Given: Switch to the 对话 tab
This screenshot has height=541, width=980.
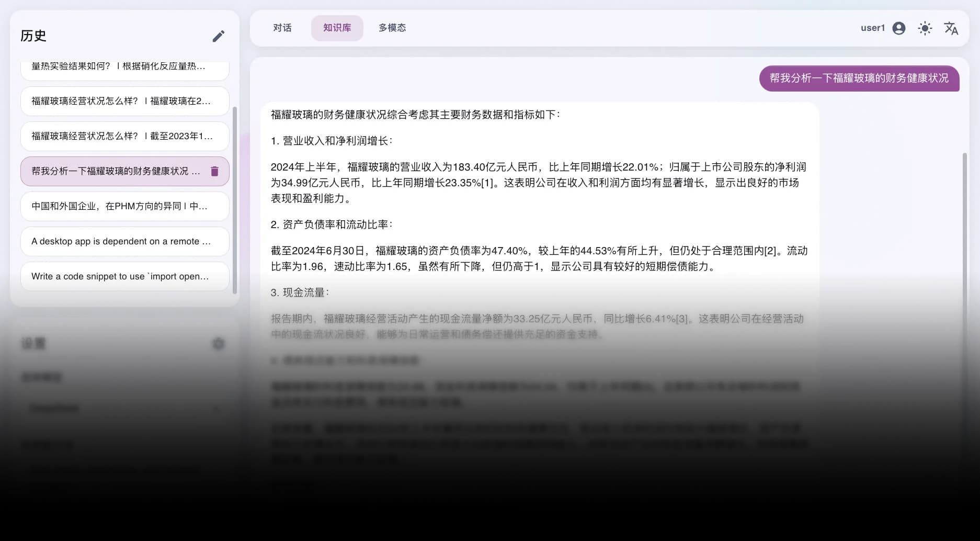Looking at the screenshot, I should click(x=282, y=28).
